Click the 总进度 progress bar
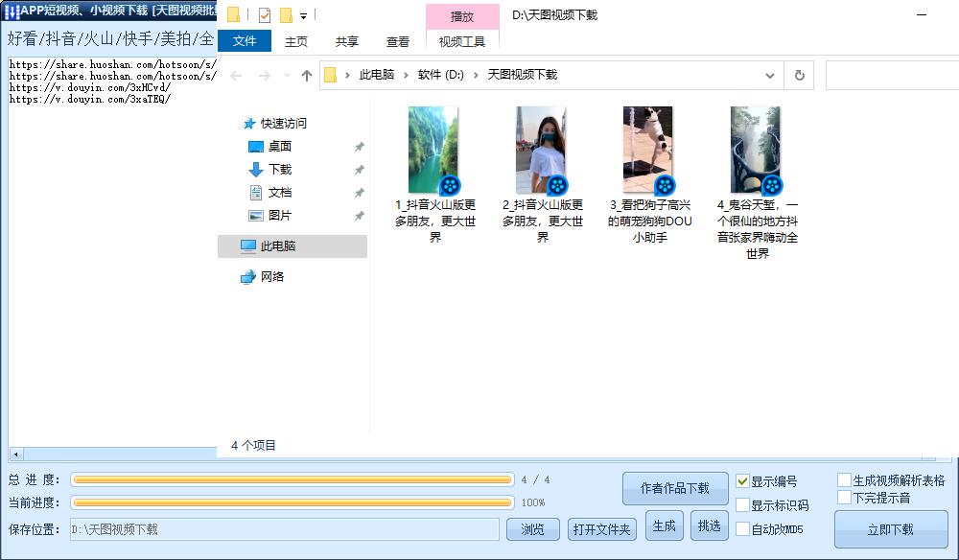The image size is (959, 560). tap(292, 479)
